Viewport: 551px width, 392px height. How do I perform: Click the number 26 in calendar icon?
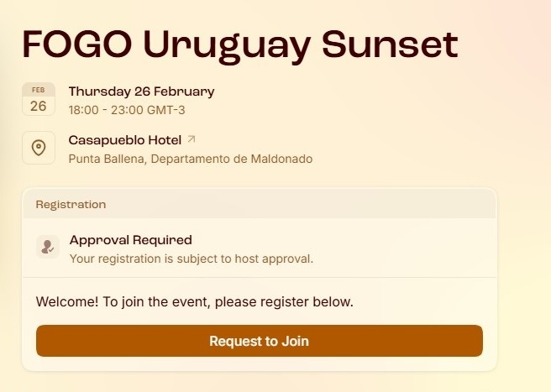pos(39,106)
